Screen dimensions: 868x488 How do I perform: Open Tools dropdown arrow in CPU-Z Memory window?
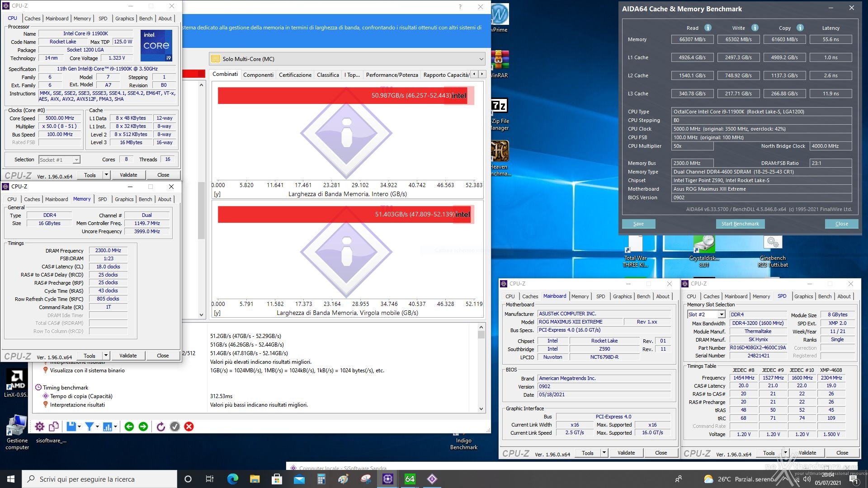[106, 356]
